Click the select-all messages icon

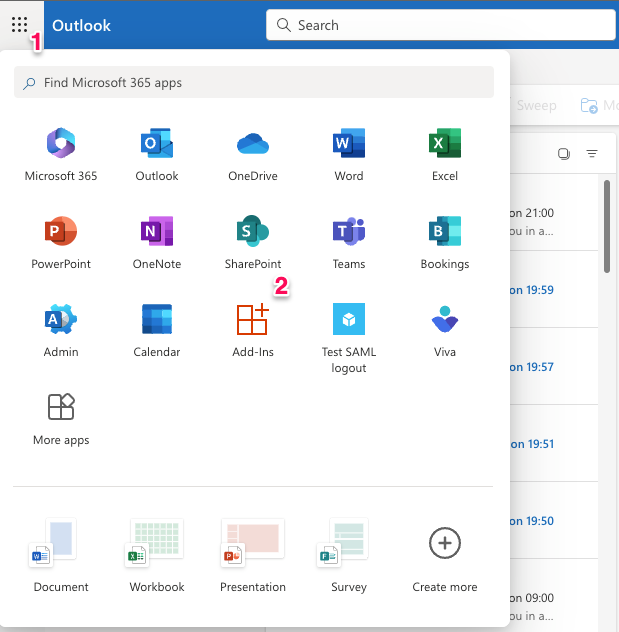coord(564,154)
